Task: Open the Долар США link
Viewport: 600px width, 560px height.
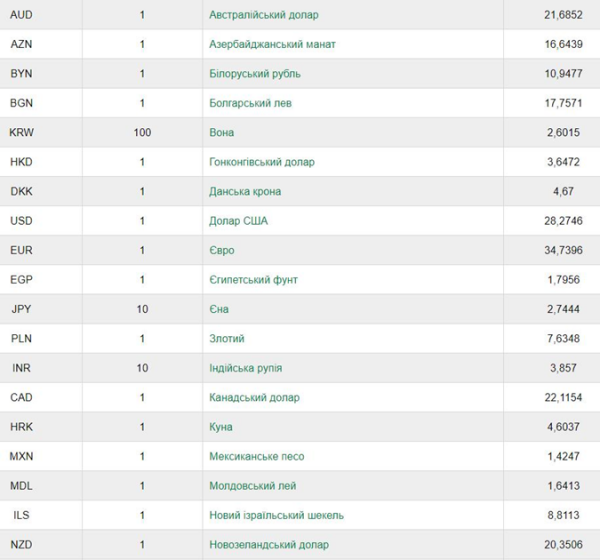Action: pyautogui.click(x=238, y=221)
